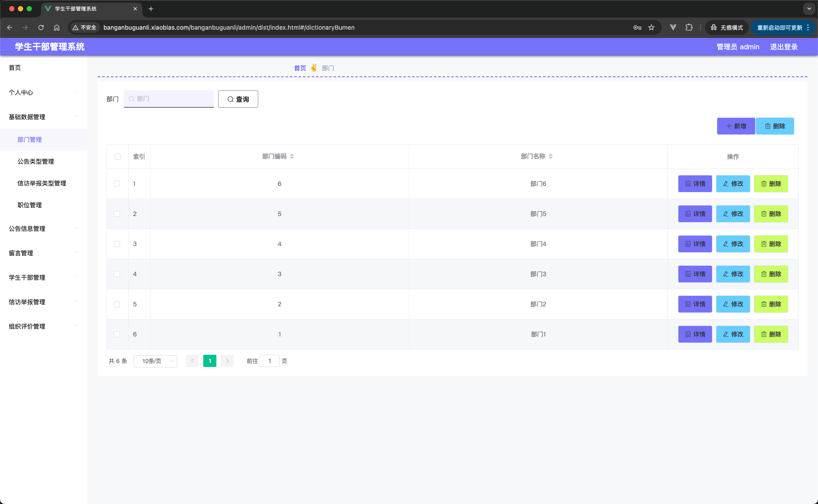Expand 留言管理 sidebar menu
Image resolution: width=818 pixels, height=504 pixels.
[x=44, y=253]
